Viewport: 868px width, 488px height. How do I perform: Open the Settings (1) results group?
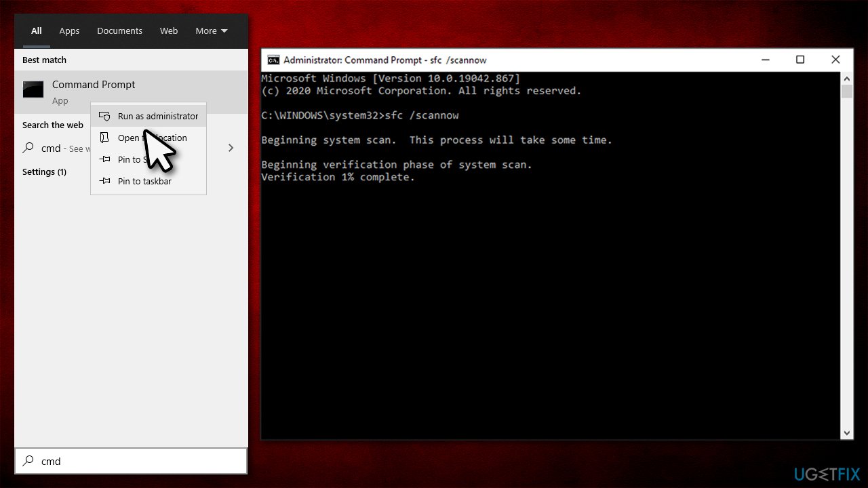pyautogui.click(x=44, y=171)
